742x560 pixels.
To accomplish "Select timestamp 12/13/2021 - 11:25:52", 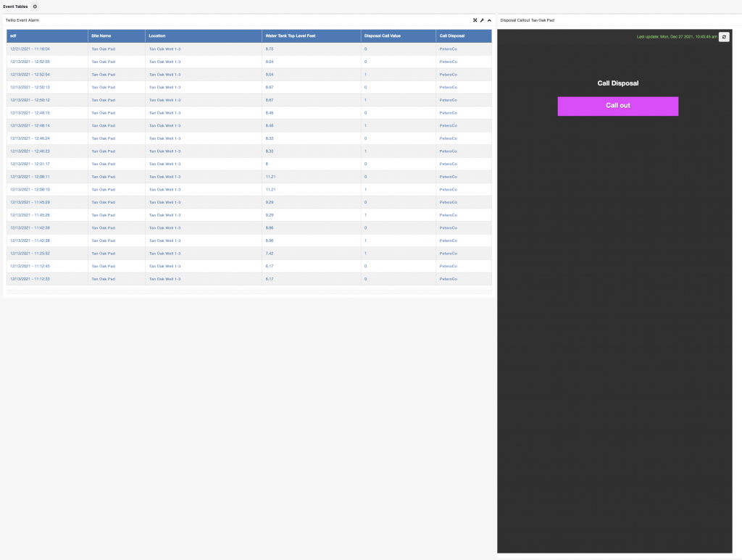I will click(x=30, y=254).
